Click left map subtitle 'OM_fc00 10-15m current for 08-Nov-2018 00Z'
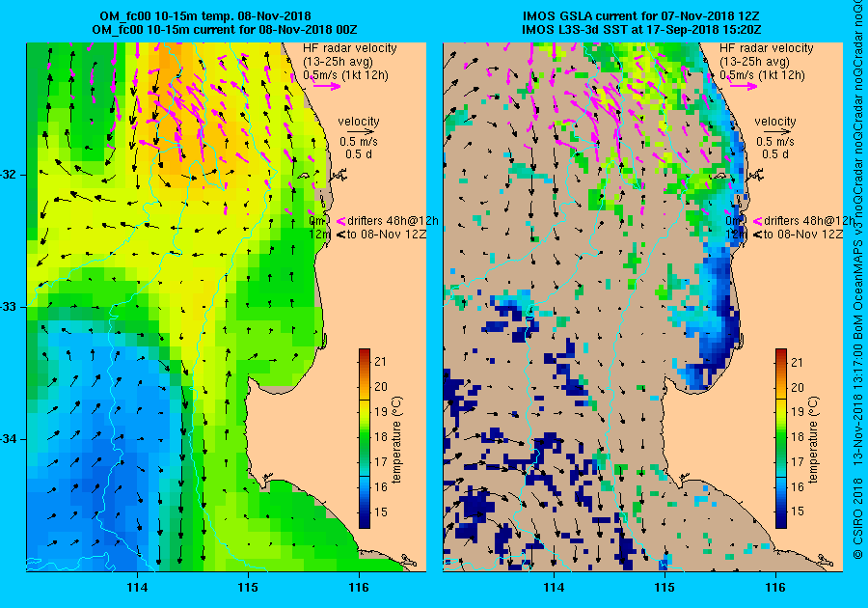 coord(224,29)
